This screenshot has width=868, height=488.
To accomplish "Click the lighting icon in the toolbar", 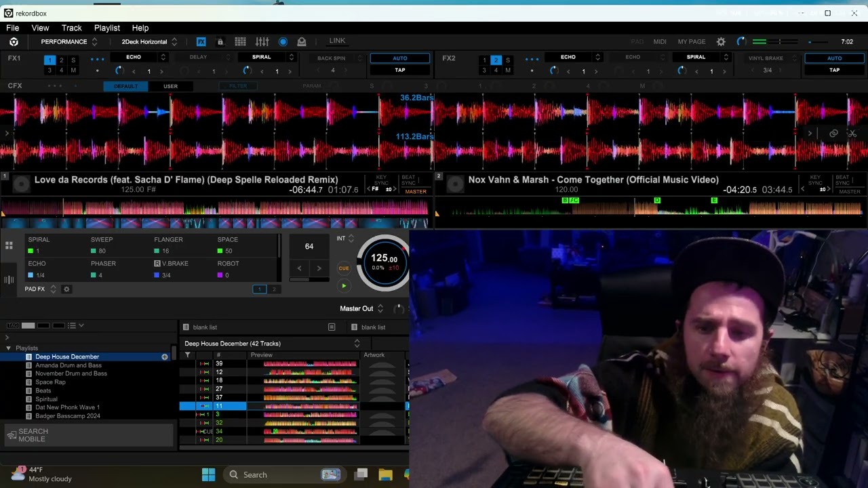I will tap(302, 42).
